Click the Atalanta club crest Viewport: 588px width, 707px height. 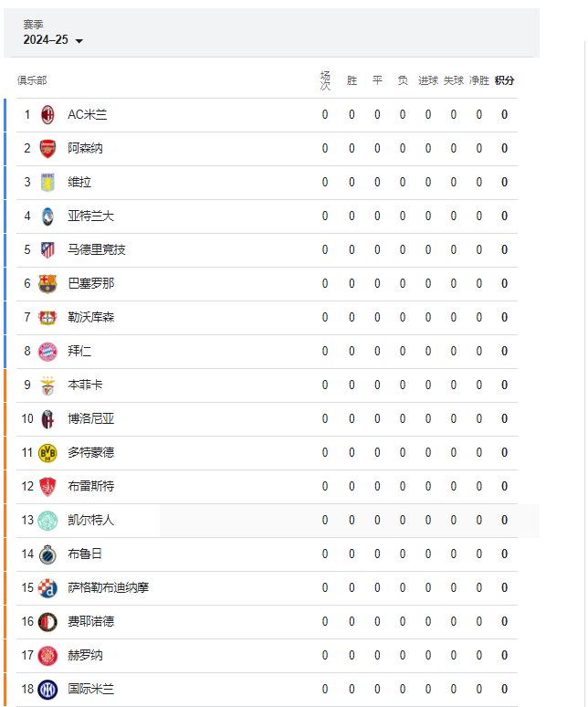[x=47, y=216]
